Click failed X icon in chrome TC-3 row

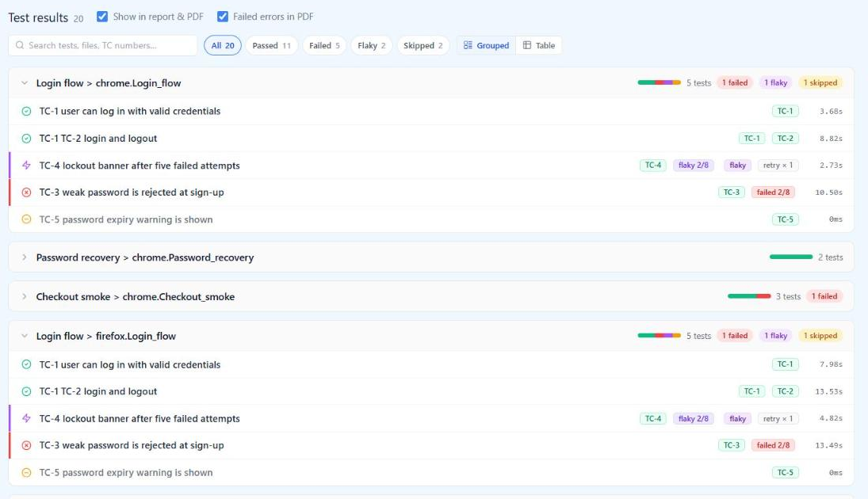26,192
